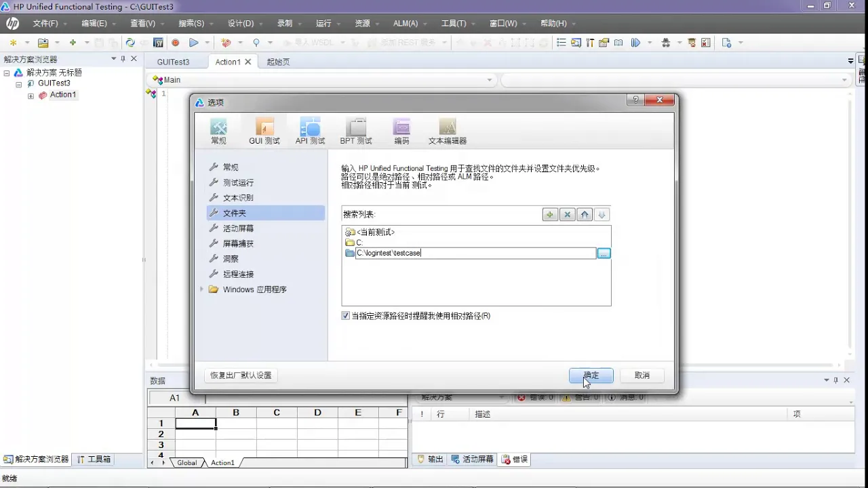This screenshot has height=488, width=868.
Task: Expand Windows 应用程序 tree node
Action: tap(201, 289)
